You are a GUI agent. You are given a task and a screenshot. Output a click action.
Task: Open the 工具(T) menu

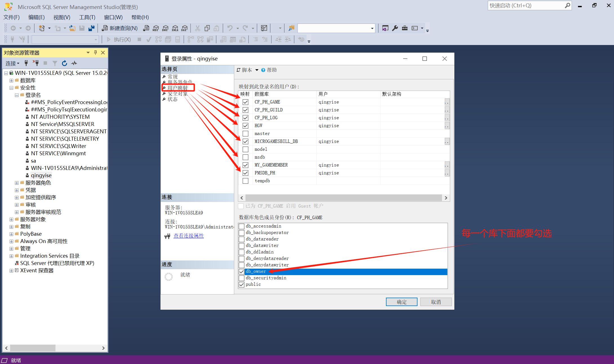87,17
